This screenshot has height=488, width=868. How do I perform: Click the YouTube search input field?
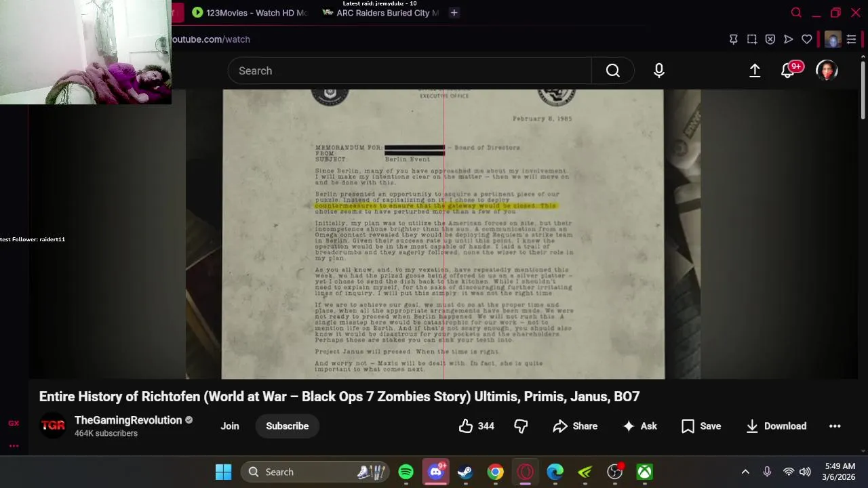(410, 70)
